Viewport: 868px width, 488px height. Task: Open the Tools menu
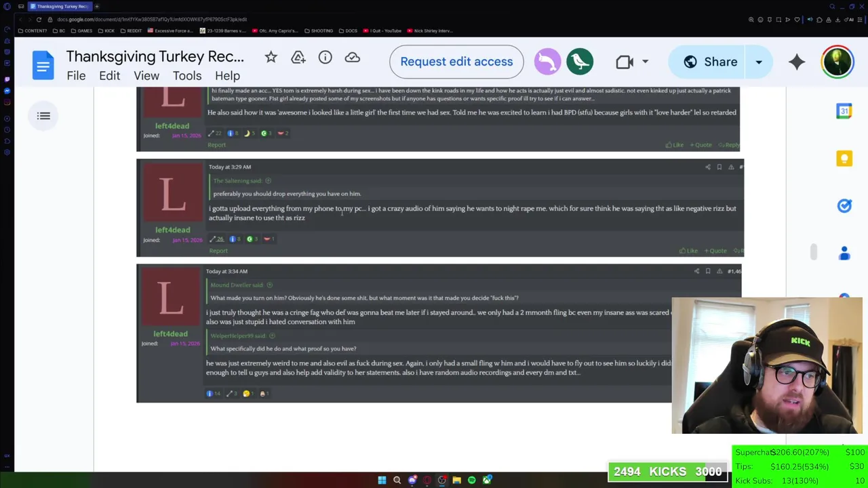pos(186,76)
